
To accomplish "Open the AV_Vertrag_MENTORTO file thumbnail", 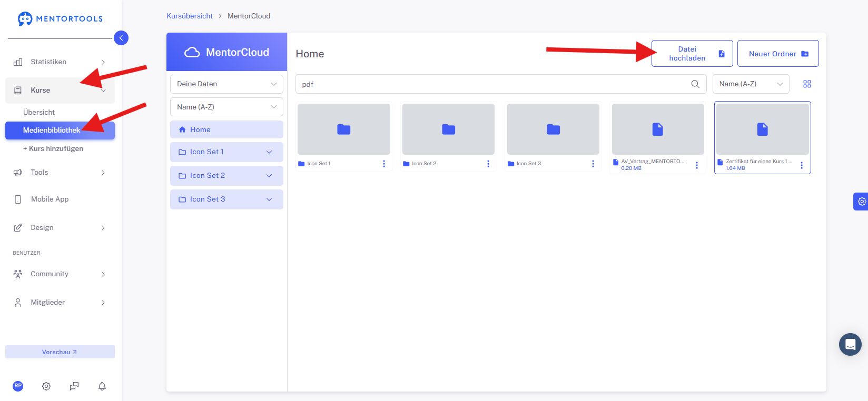I will 658,129.
